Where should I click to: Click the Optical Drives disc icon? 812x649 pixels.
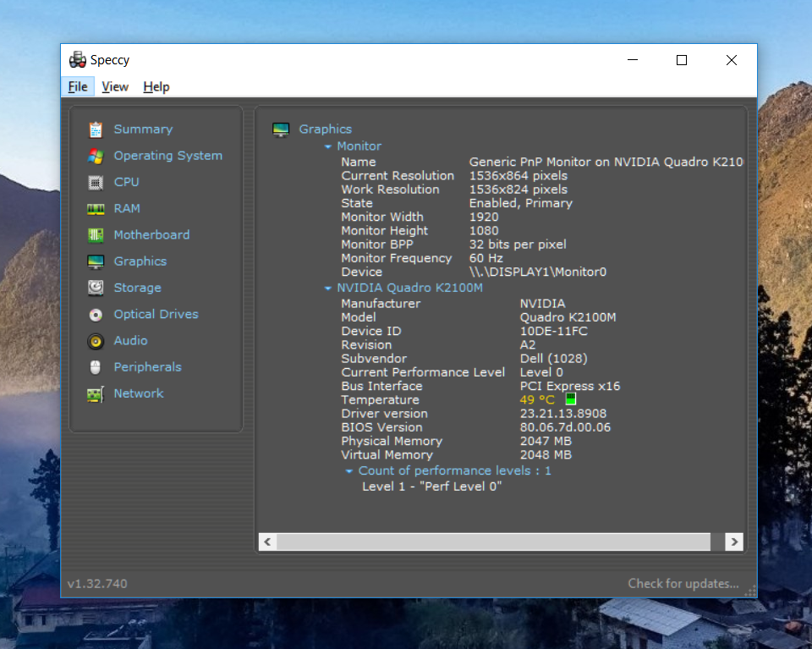pyautogui.click(x=96, y=315)
